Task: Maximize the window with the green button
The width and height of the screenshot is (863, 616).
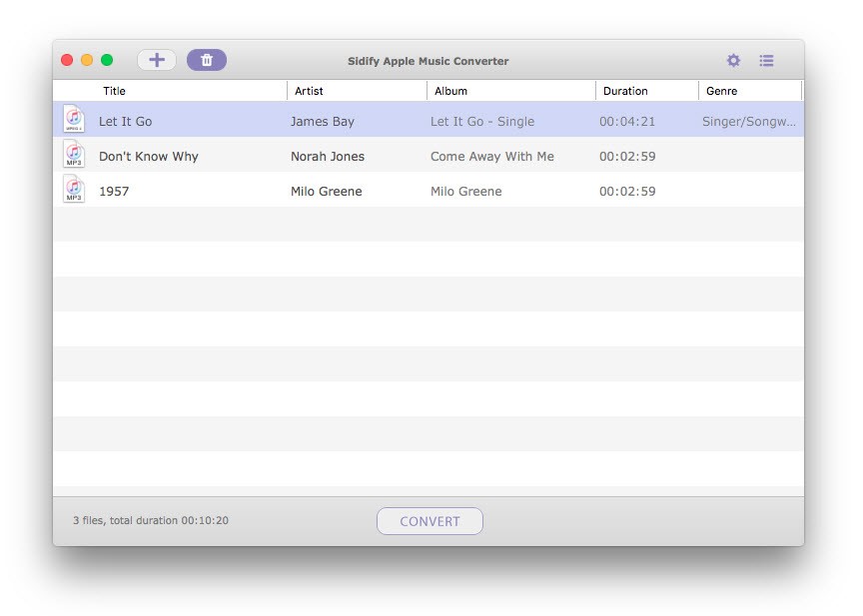Action: click(107, 60)
